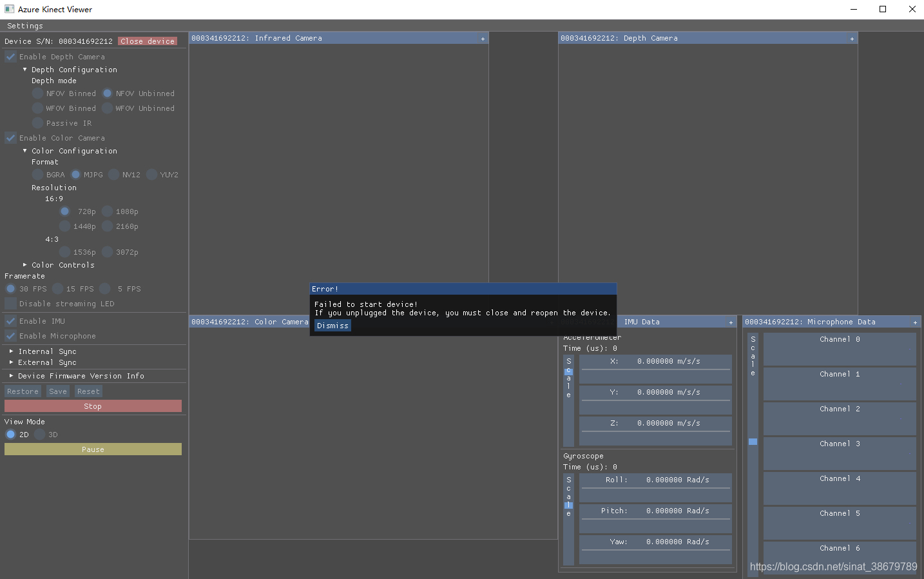Set framerate to 15 FPS
This screenshot has width=924, height=579.
coord(57,289)
